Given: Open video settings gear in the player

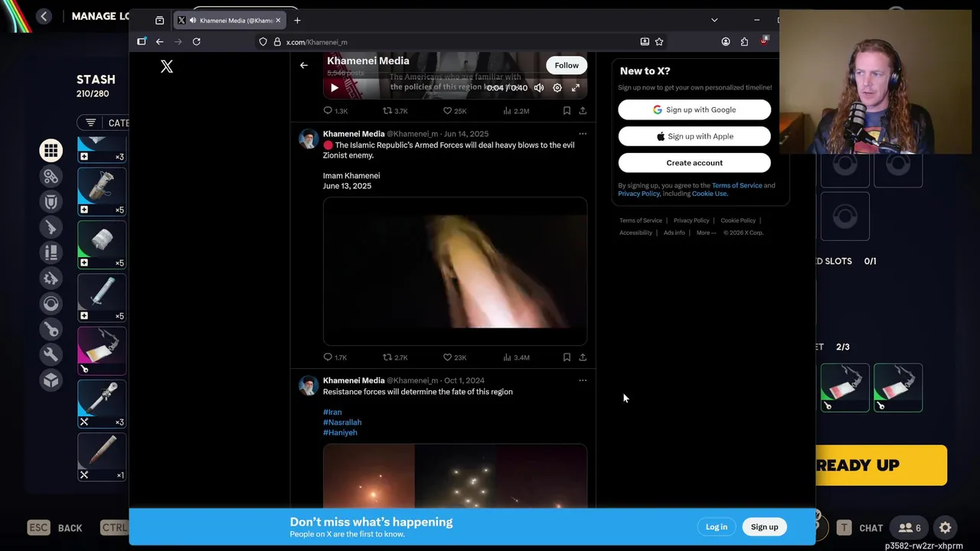Looking at the screenshot, I should [557, 88].
